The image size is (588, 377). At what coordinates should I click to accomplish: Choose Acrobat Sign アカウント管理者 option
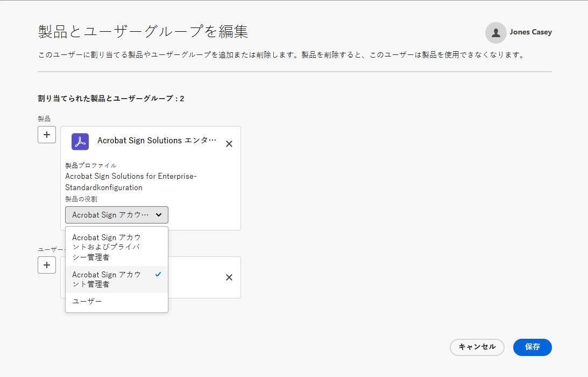(107, 279)
